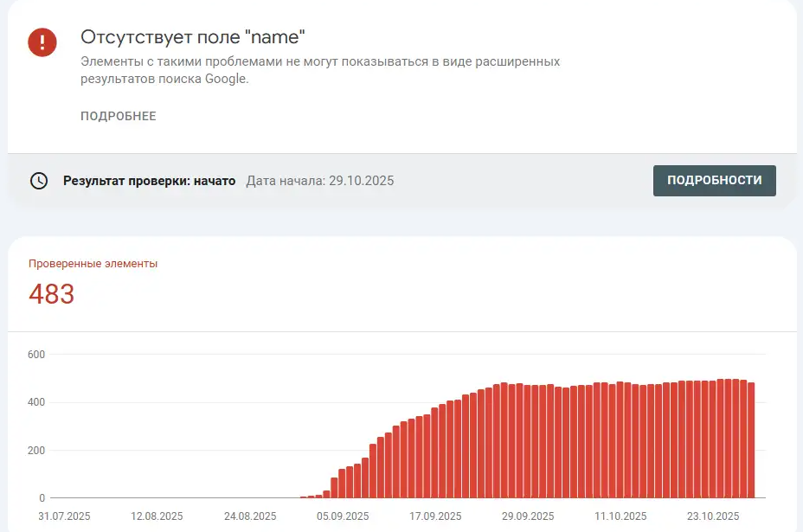Click the red error exclamation icon

tap(42, 42)
